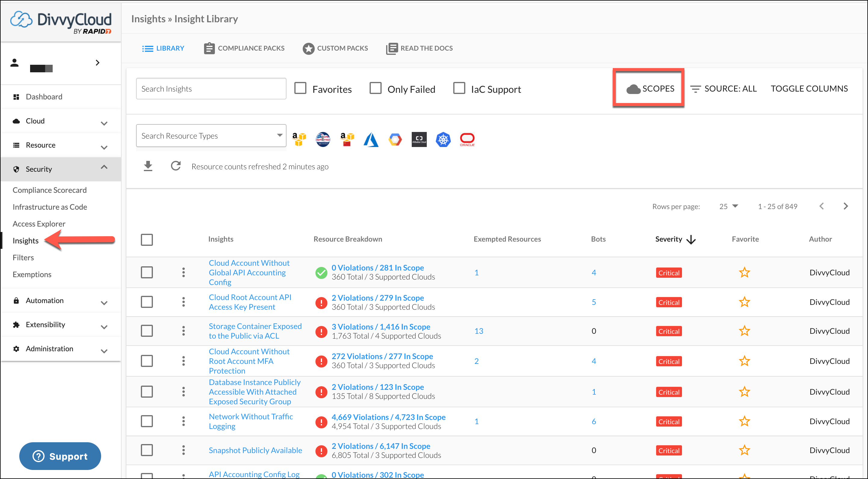
Task: Open Read the Docs
Action: pyautogui.click(x=419, y=48)
